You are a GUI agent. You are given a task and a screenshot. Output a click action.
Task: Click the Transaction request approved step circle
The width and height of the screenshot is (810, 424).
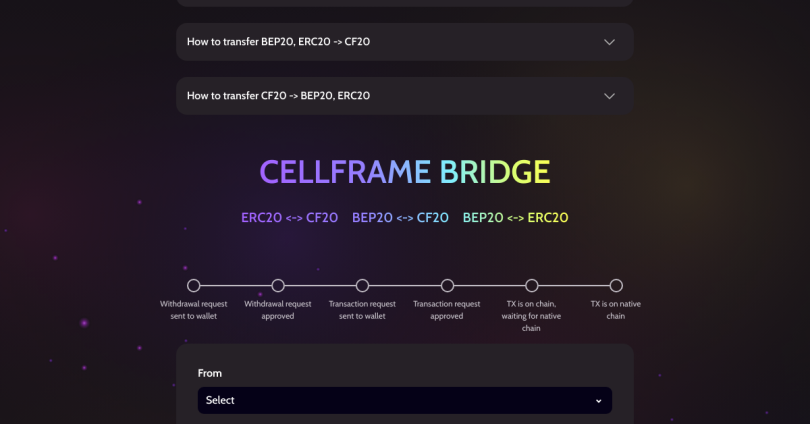(x=447, y=286)
